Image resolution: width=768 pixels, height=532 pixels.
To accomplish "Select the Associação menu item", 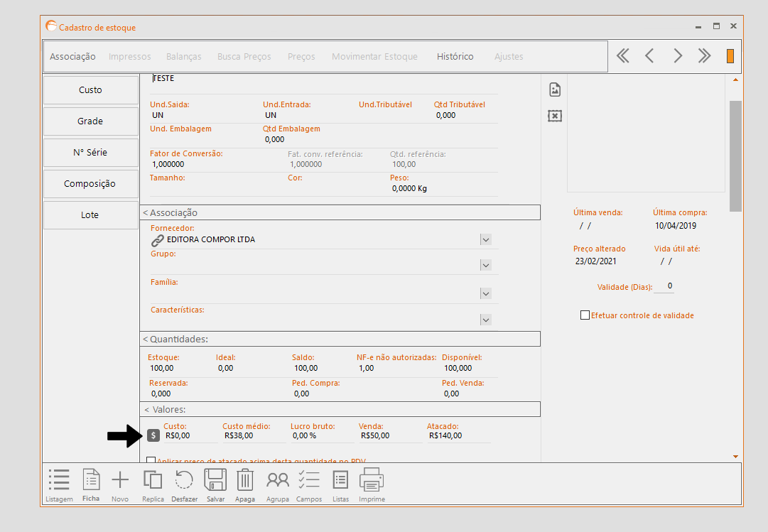I will click(x=72, y=57).
